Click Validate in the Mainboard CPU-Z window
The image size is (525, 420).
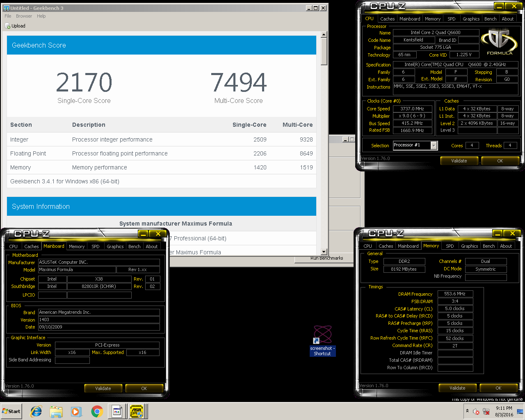[103, 388]
